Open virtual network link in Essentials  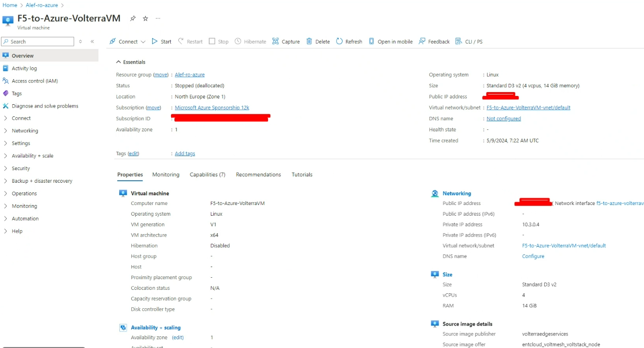(528, 108)
